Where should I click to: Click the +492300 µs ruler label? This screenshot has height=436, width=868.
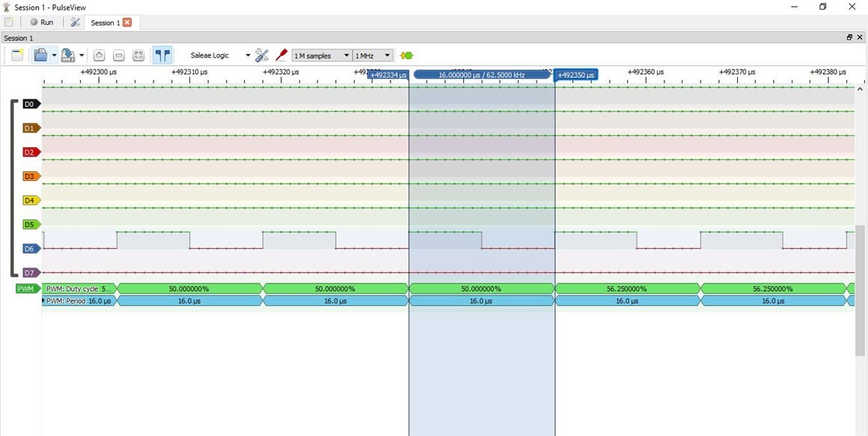[x=99, y=72]
